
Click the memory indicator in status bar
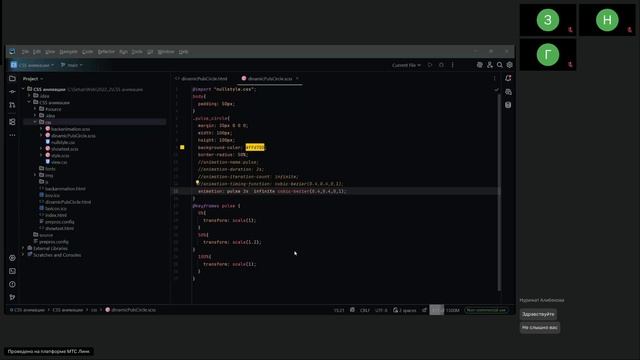pos(444,310)
